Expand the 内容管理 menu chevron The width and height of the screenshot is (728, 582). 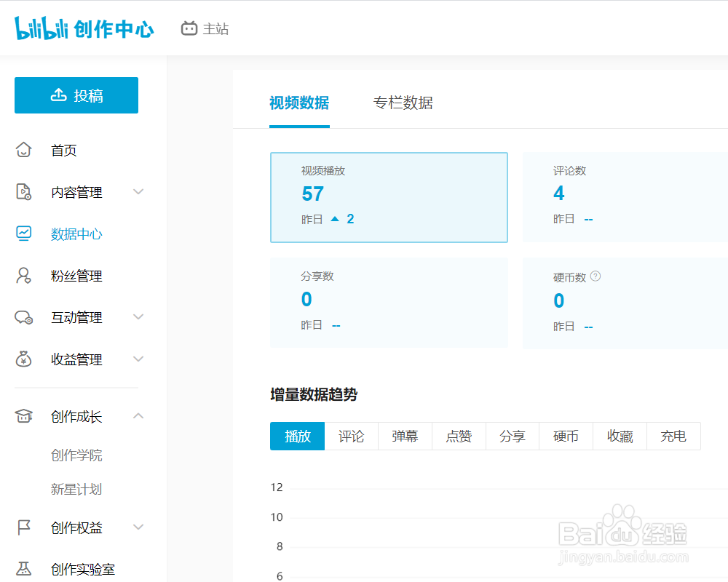coord(138,192)
